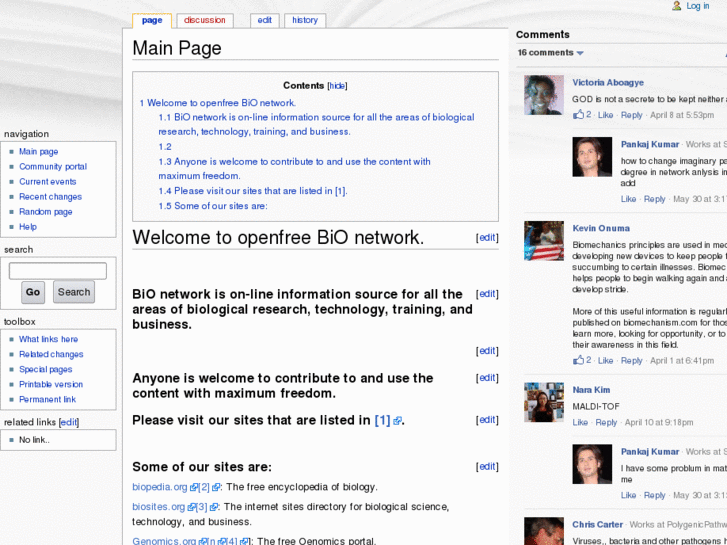This screenshot has width=727, height=545.
Task: Open Genomics.org link
Action: click(x=164, y=541)
